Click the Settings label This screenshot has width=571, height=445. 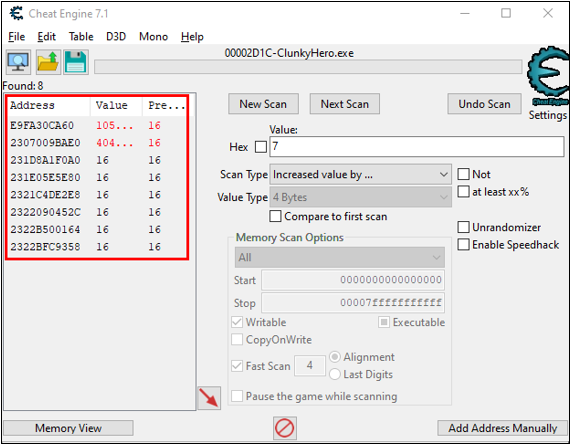[548, 115]
